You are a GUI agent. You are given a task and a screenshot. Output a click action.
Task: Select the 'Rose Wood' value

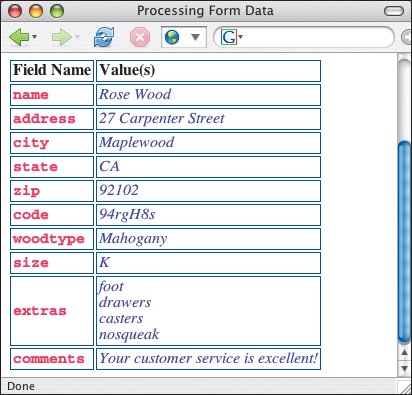(x=135, y=94)
